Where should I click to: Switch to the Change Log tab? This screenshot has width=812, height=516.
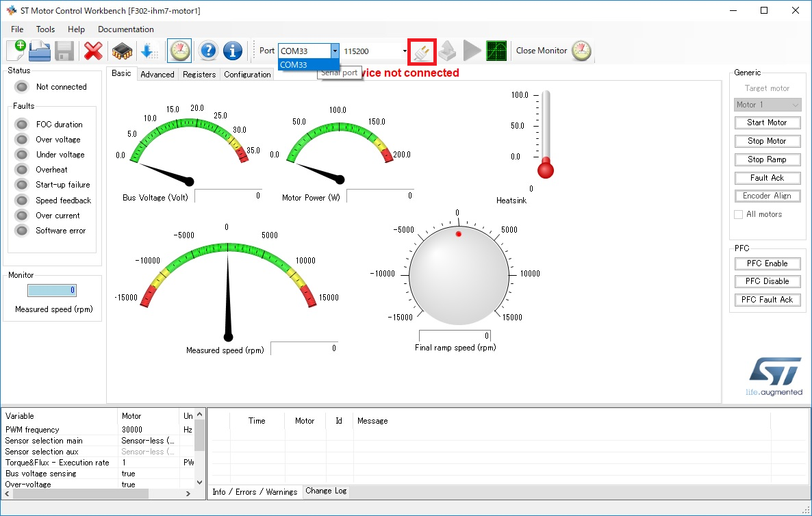326,491
